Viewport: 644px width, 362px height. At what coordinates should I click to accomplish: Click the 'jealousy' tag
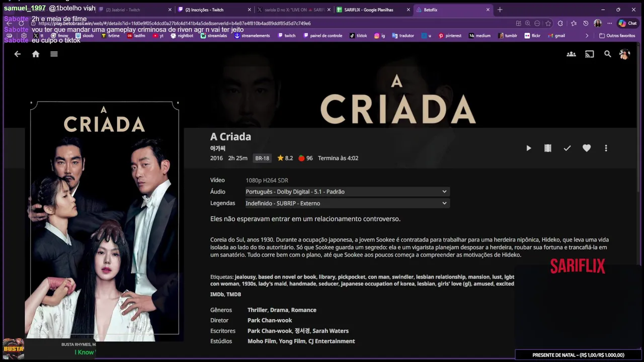click(x=245, y=277)
